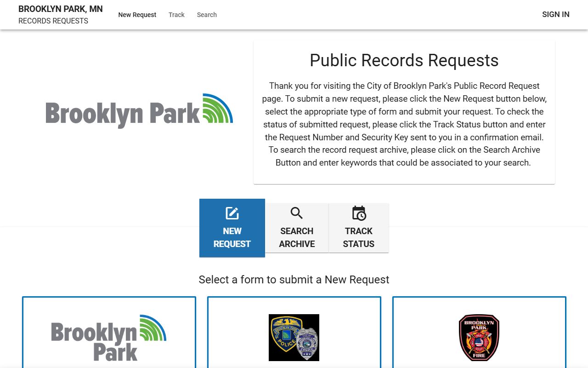The height and width of the screenshot is (368, 588).
Task: Click the Public Records Requests heading
Action: click(x=404, y=60)
